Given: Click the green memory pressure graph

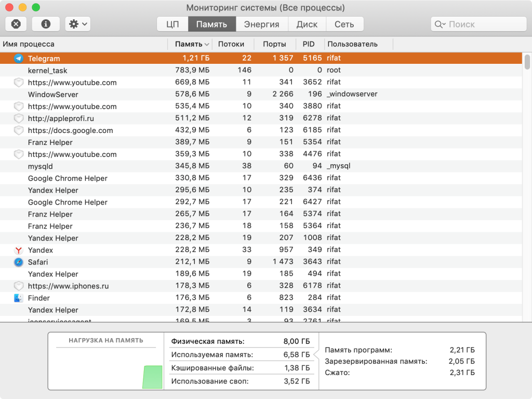Looking at the screenshot, I should (x=152, y=377).
